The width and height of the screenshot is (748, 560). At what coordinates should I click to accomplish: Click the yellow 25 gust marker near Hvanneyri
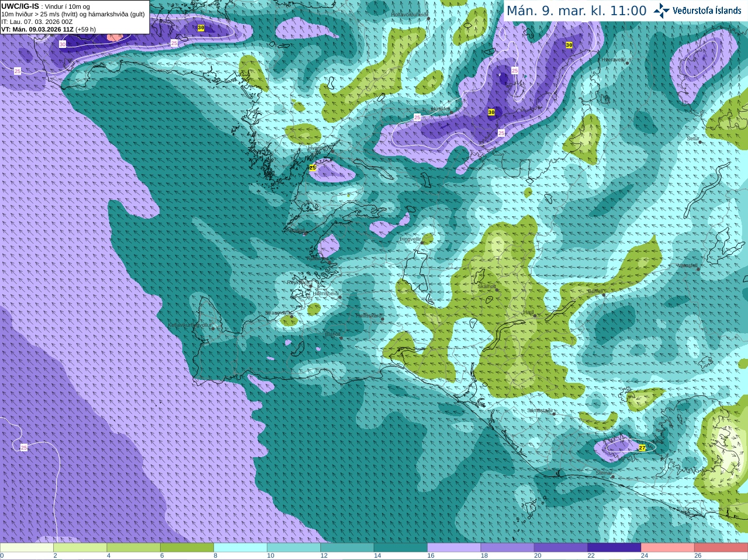click(x=313, y=167)
